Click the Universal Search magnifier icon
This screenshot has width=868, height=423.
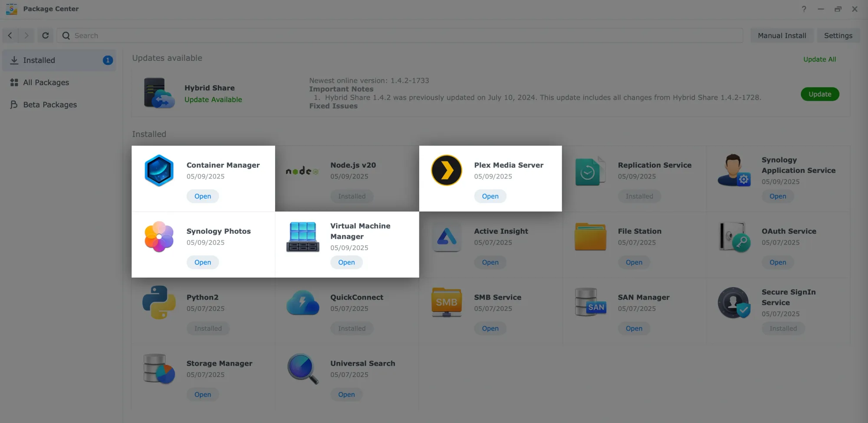pyautogui.click(x=303, y=369)
